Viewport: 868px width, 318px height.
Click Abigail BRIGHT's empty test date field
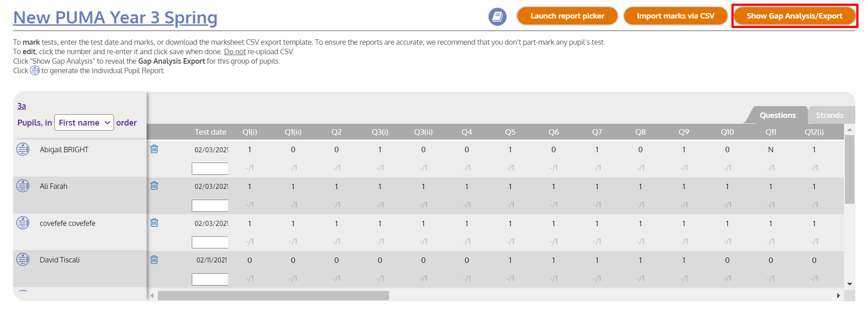(x=210, y=168)
